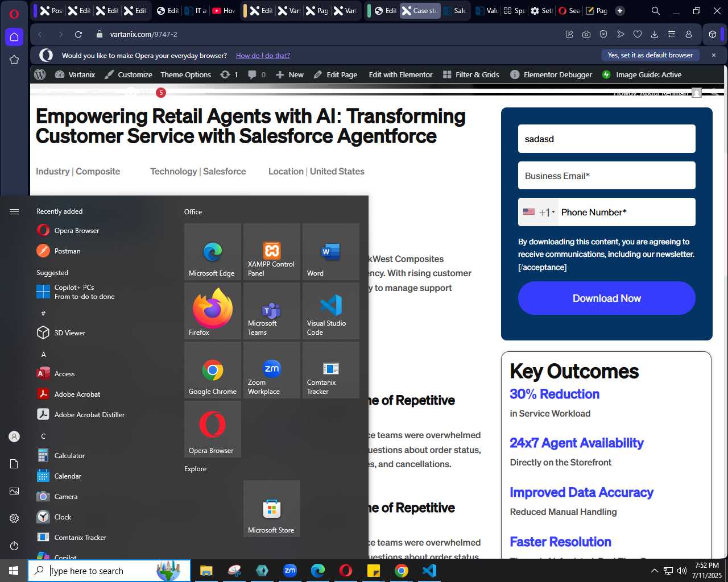Launch the Zoom Workplace tile

tap(272, 370)
